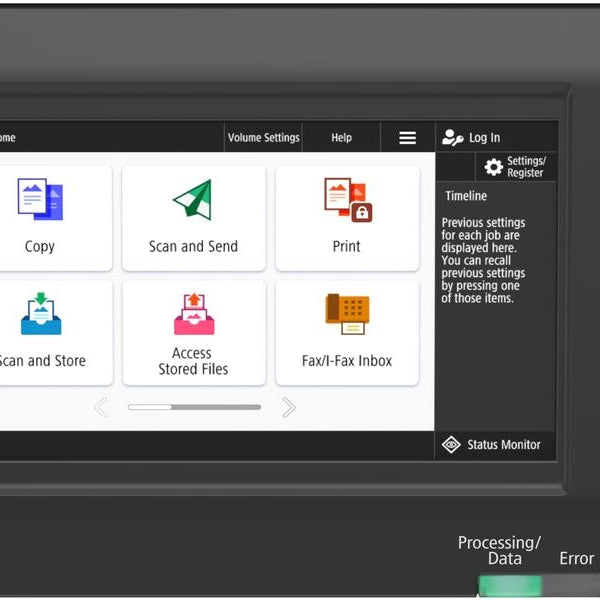Tap the Timeline heading
Image resolution: width=600 pixels, height=600 pixels.
[466, 196]
